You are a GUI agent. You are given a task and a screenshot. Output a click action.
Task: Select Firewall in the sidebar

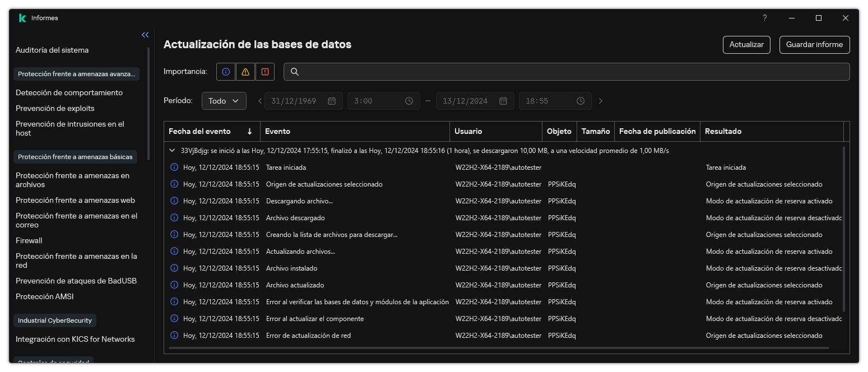click(29, 240)
